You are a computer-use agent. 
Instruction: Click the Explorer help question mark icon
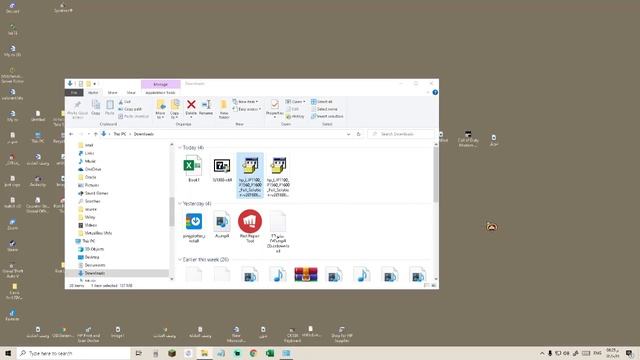coord(435,93)
